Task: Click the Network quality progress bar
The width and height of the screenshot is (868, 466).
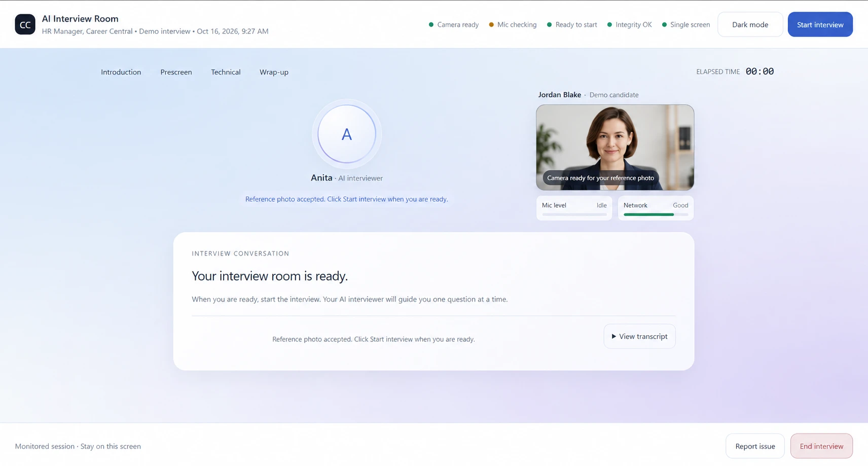Action: tap(656, 214)
